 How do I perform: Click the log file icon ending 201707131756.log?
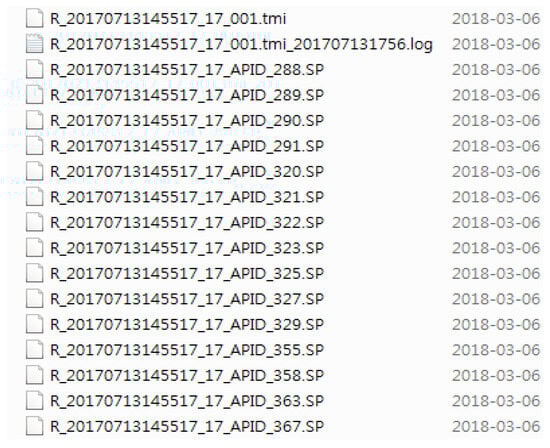point(34,44)
